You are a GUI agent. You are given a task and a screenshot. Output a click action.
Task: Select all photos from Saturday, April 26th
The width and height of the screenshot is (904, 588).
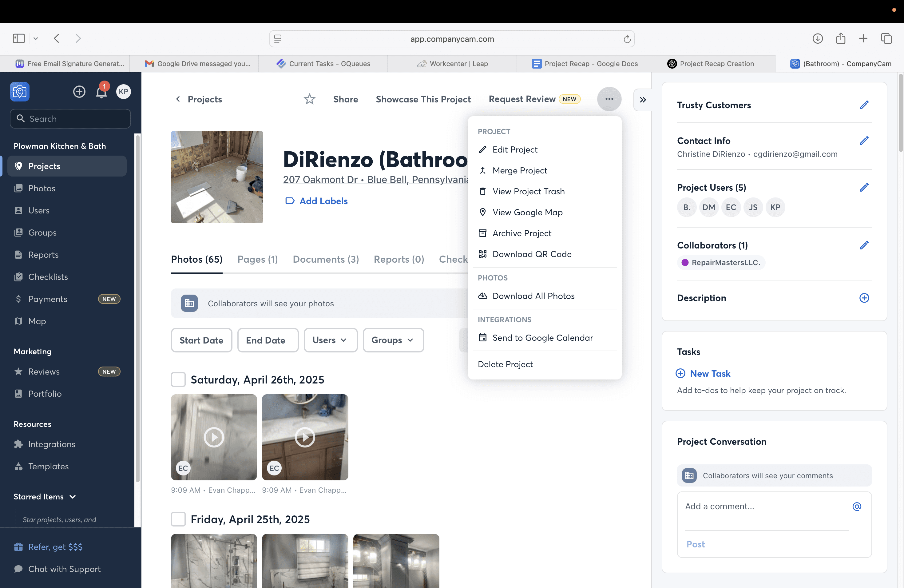[x=178, y=379]
